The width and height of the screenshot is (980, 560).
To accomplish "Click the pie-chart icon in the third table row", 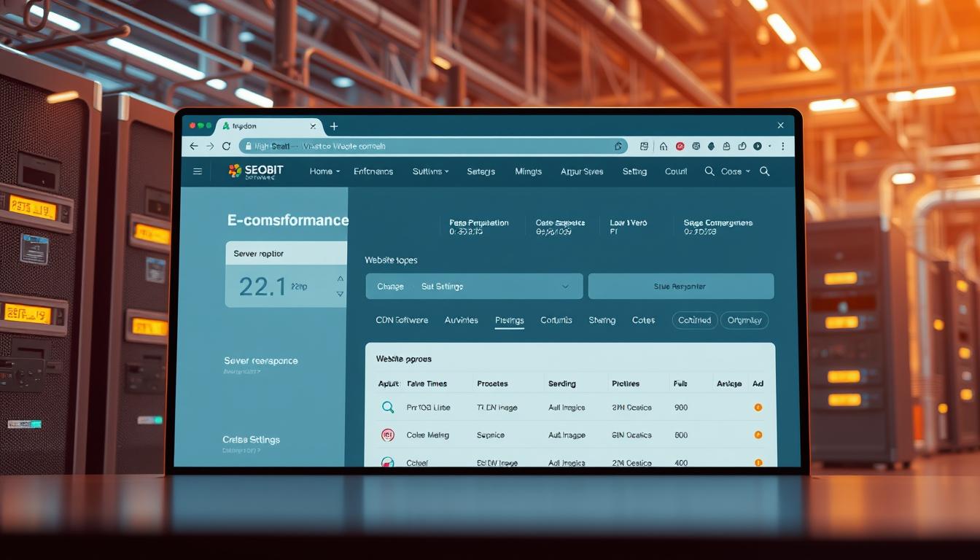I will pos(387,462).
